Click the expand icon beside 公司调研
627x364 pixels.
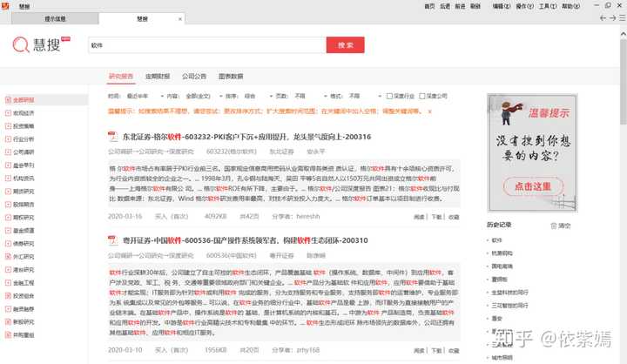tap(8, 152)
